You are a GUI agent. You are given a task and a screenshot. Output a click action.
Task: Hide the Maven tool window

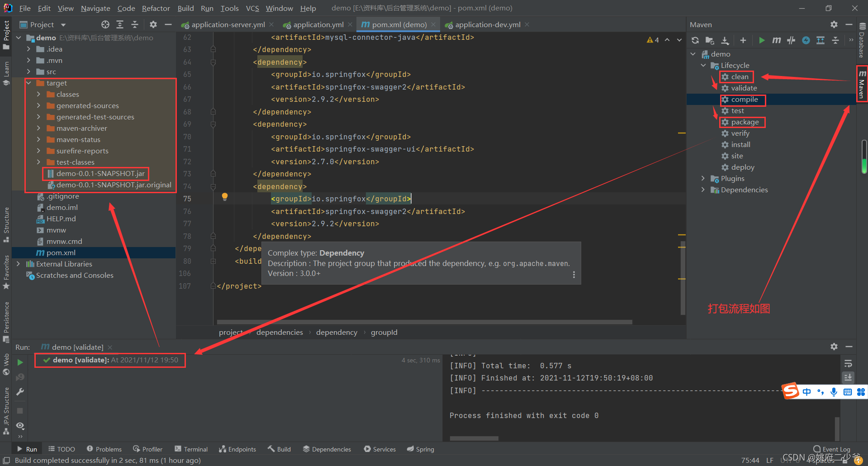[849, 24]
